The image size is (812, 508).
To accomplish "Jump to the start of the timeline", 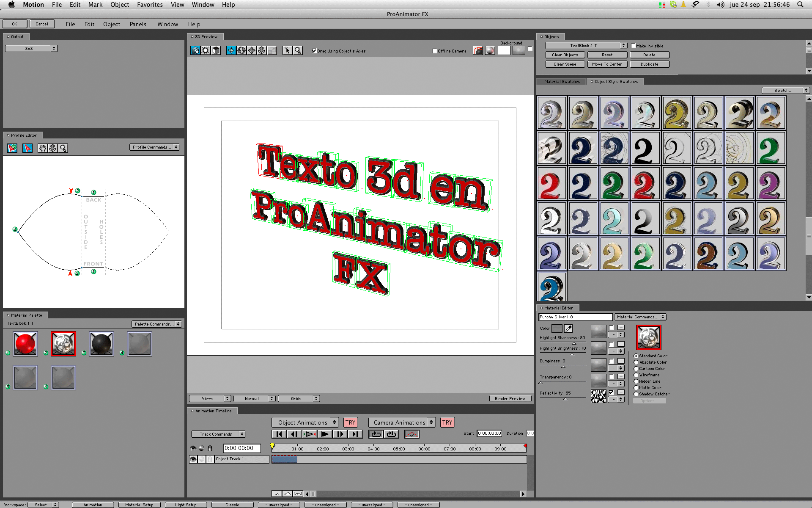I will tap(279, 434).
